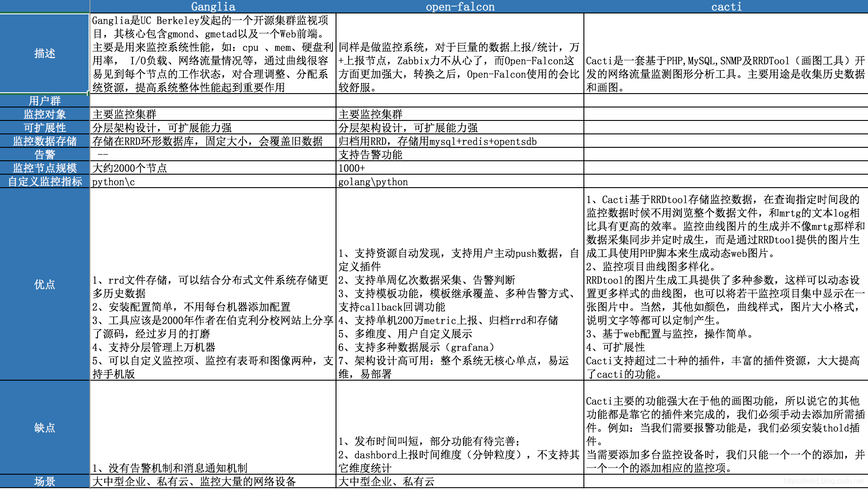Image resolution: width=868 pixels, height=489 pixels.
Task: Select Ganglia's 分层架构设计 cell
Action: (213, 128)
